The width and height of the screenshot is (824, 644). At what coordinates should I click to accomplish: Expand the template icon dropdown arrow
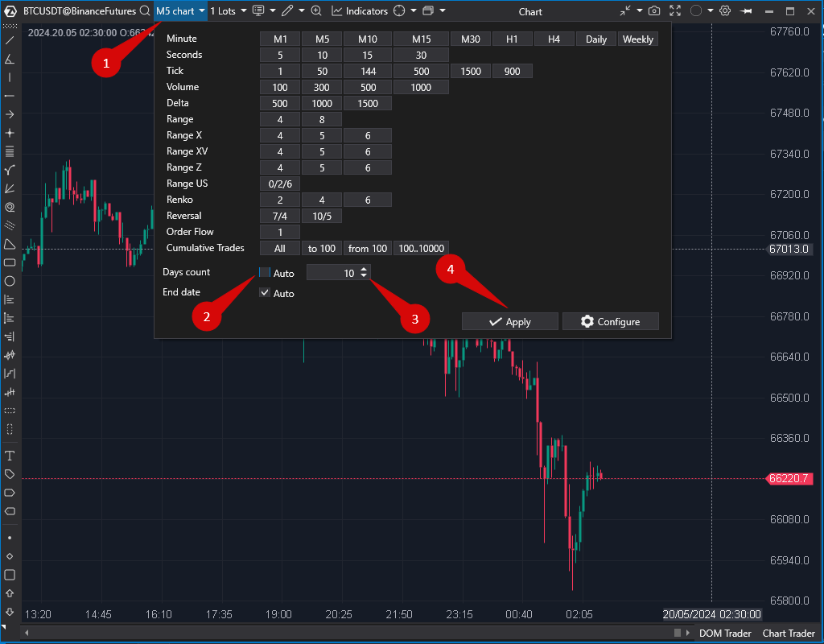pyautogui.click(x=273, y=10)
